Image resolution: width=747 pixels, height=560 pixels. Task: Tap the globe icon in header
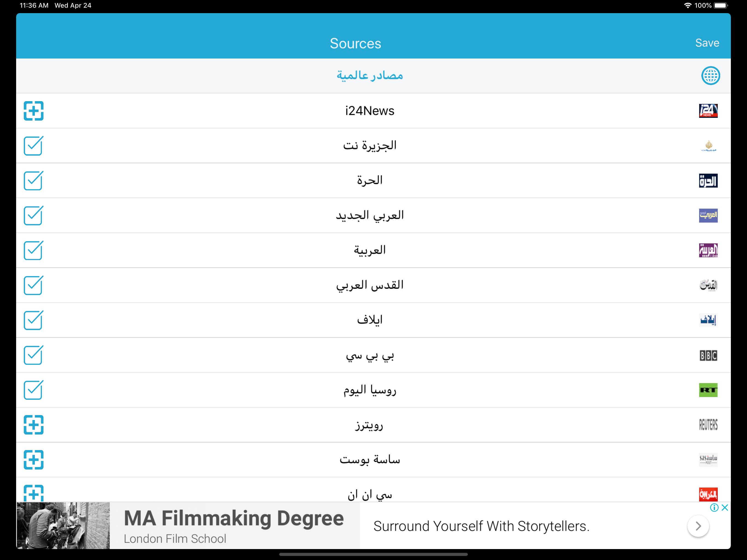point(710,76)
